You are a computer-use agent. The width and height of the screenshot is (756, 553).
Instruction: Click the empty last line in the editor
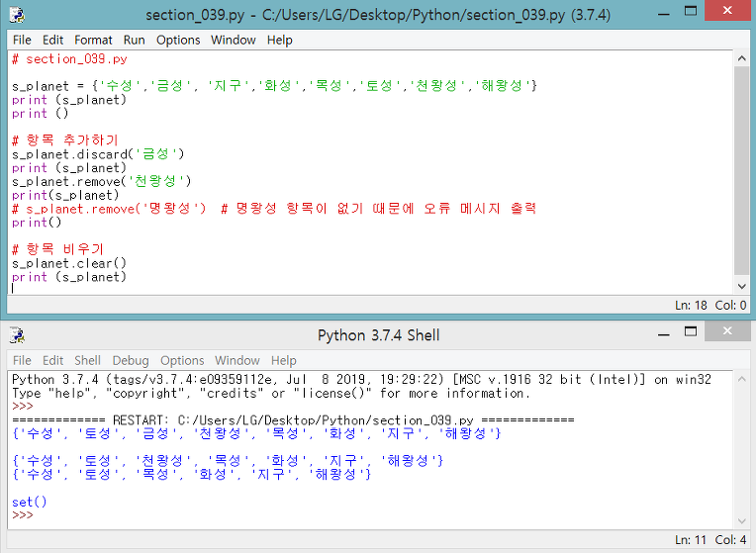tap(370, 288)
